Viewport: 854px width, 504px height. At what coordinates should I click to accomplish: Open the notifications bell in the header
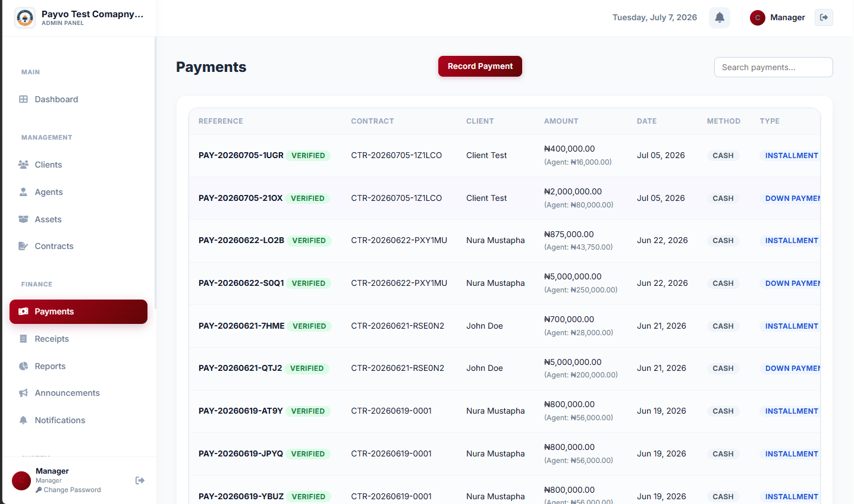point(720,17)
